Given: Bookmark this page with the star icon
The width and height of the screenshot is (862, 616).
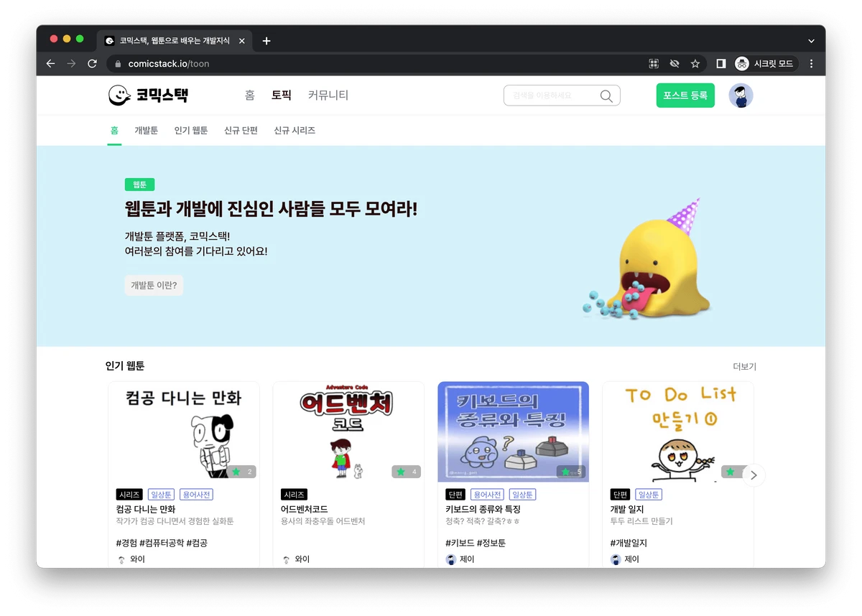Looking at the screenshot, I should (695, 63).
